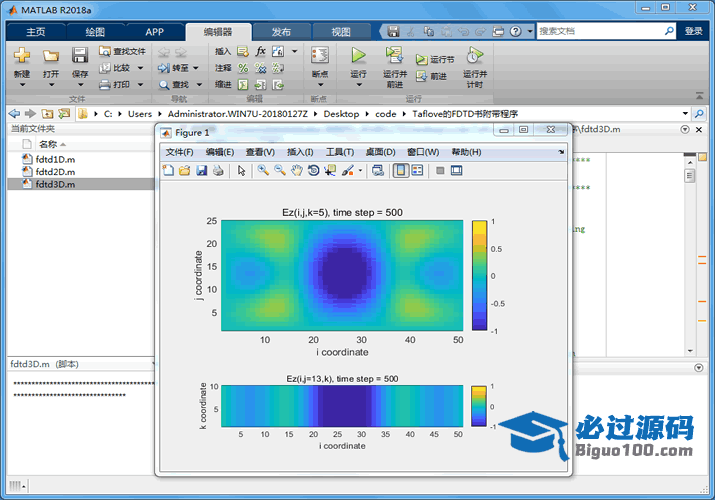Click the Breakpoints (断点) icon

click(x=320, y=56)
